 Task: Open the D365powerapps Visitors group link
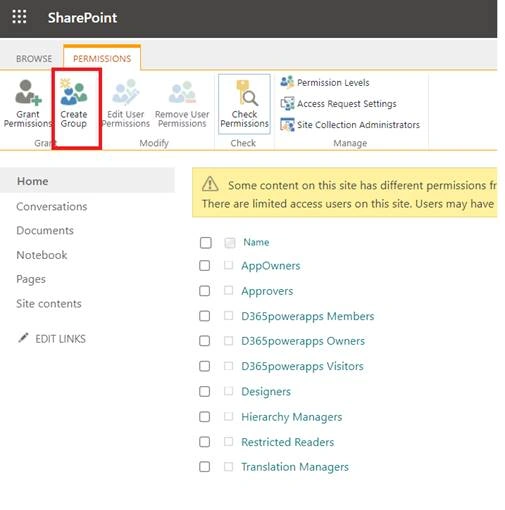pyautogui.click(x=302, y=367)
